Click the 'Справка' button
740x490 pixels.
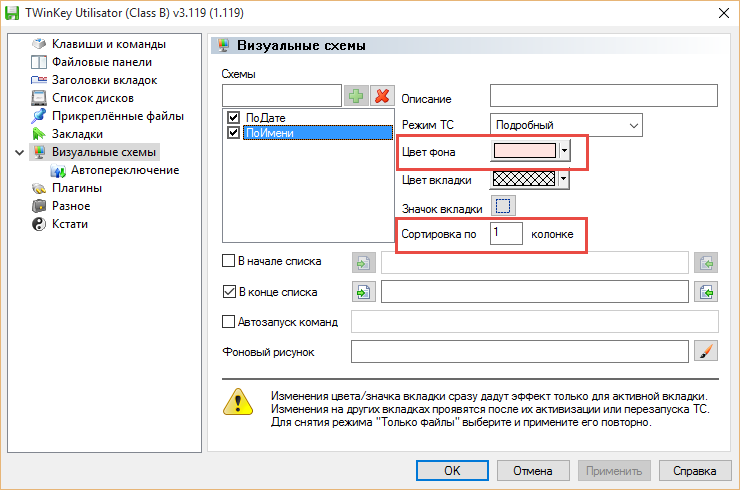[695, 471]
